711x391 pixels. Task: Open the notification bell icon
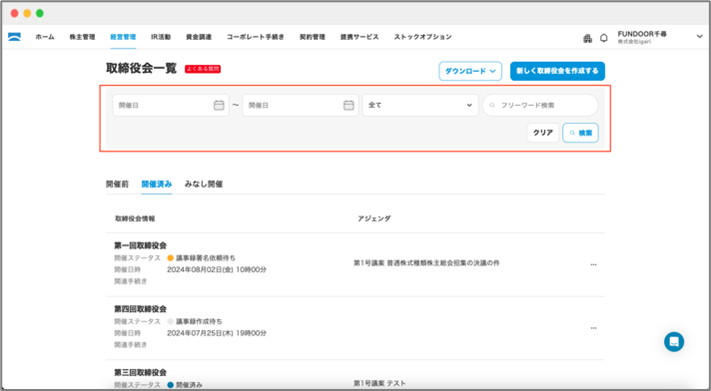pyautogui.click(x=604, y=38)
